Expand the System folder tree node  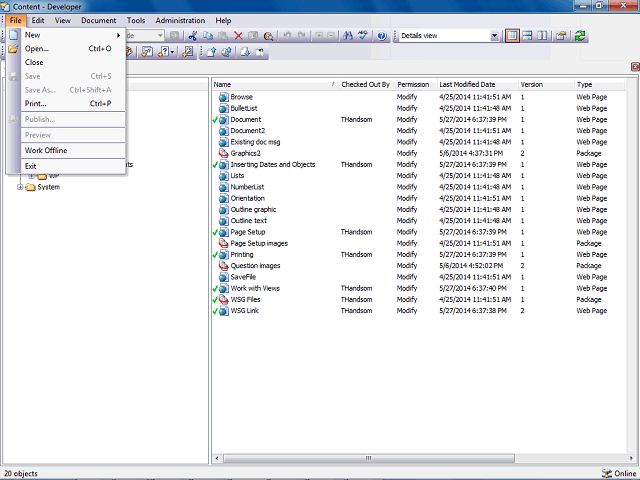(20, 187)
